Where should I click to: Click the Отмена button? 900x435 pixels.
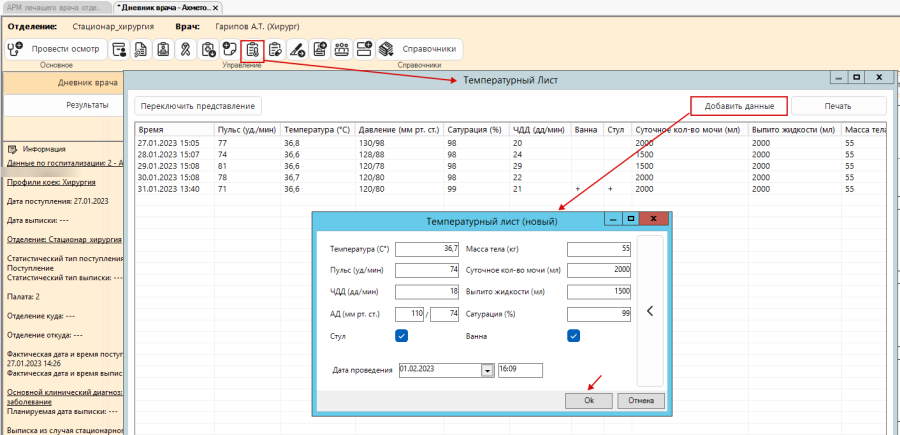(x=641, y=401)
